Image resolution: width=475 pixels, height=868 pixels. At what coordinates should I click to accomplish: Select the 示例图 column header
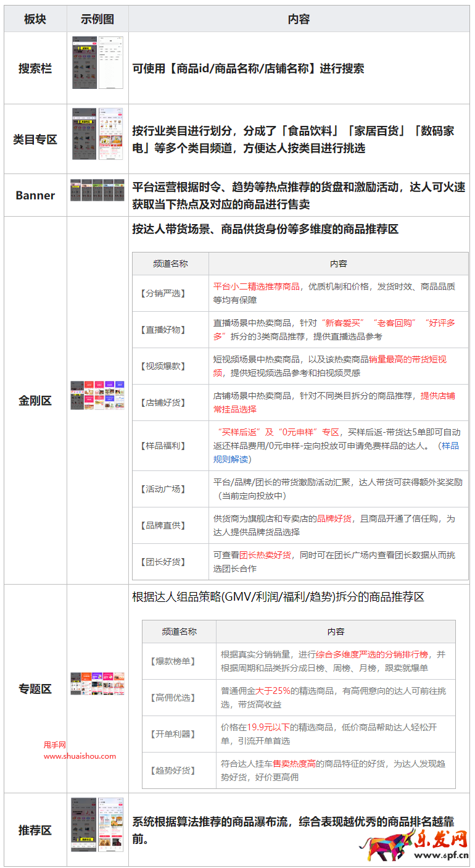97,19
